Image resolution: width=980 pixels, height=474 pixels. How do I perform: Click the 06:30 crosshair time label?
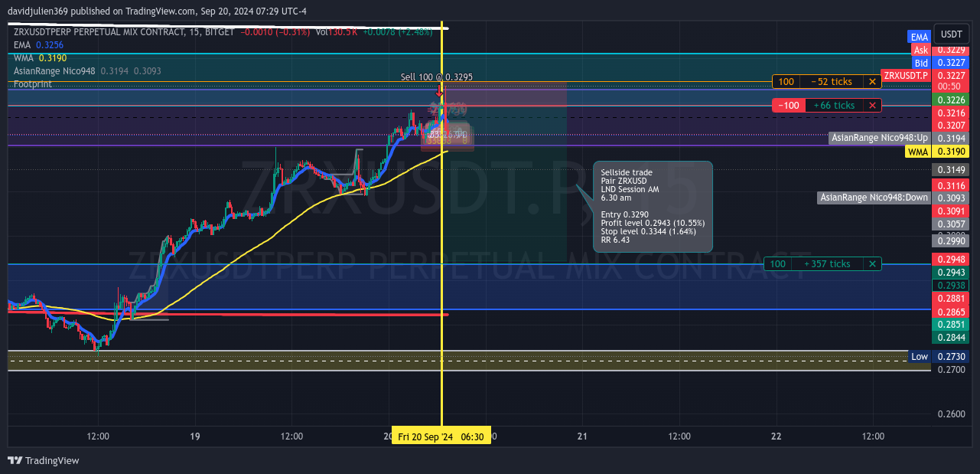pos(473,436)
